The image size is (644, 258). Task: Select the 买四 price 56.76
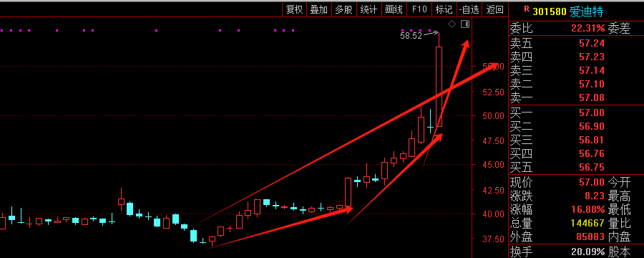pos(592,154)
